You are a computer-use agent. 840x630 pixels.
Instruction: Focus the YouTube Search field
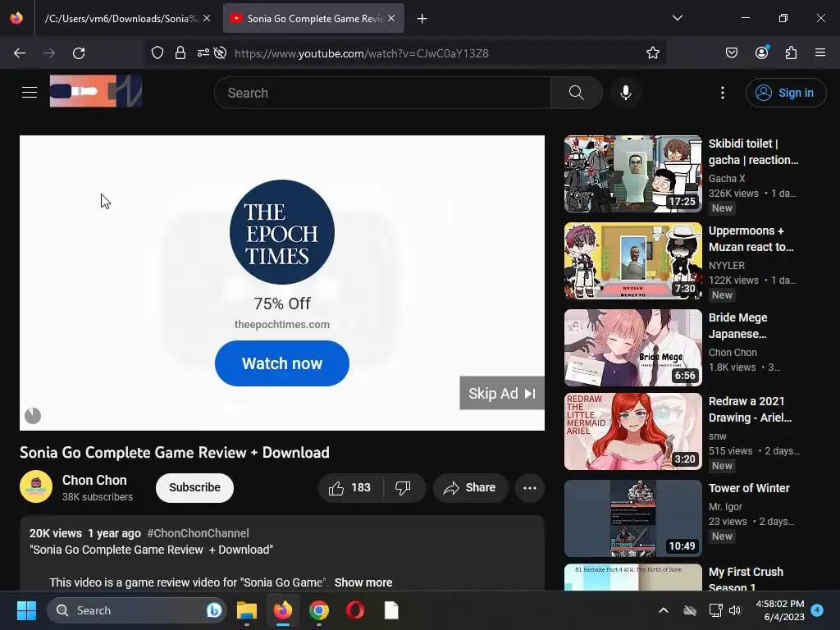click(382, 93)
